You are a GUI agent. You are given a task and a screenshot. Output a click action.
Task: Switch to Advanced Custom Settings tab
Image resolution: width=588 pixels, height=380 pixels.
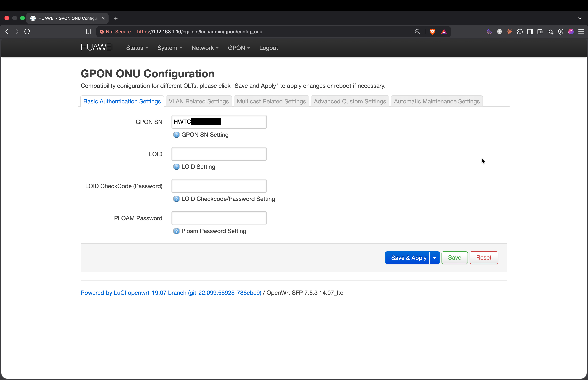point(350,101)
